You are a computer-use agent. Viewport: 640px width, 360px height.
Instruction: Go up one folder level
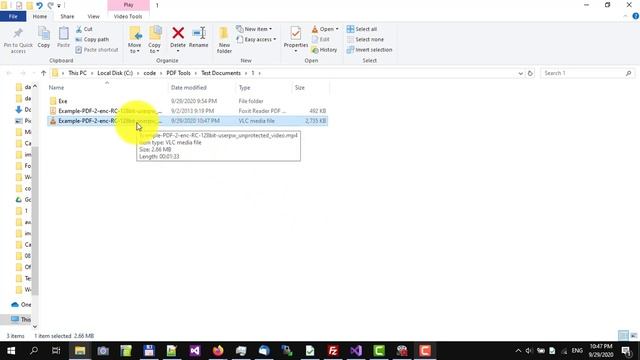(44, 73)
